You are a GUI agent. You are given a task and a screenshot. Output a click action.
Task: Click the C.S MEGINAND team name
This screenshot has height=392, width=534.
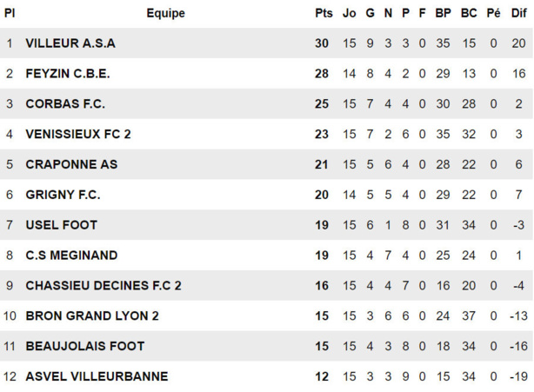(71, 256)
